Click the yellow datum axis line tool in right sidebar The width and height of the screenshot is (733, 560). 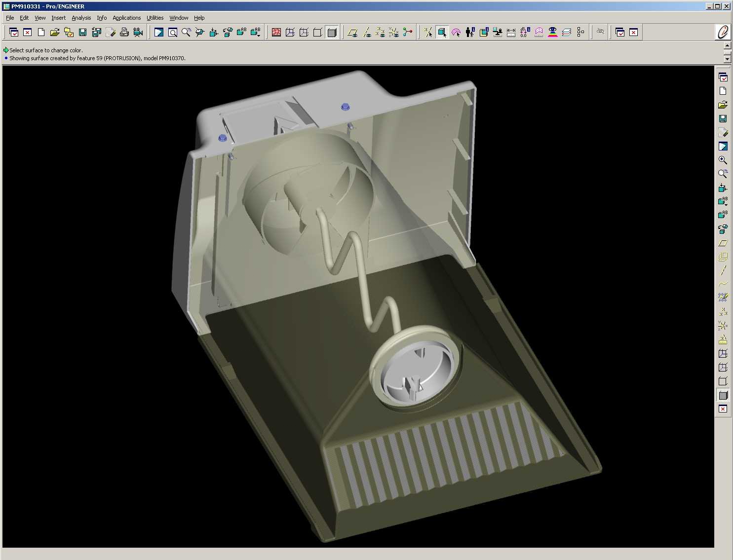[x=723, y=270]
